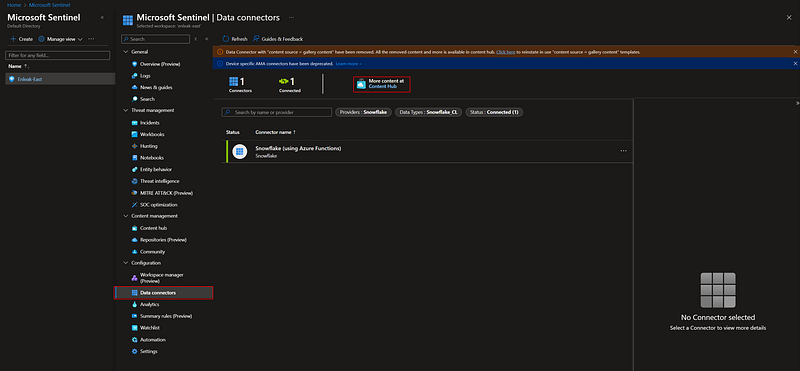The image size is (800, 371).
Task: Open MITRE ATT&CK (Preview)
Action: click(x=166, y=193)
